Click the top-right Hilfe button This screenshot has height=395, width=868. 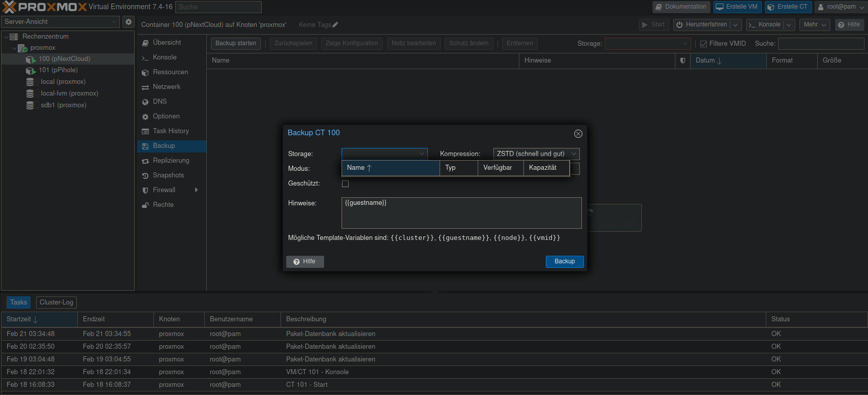pos(849,25)
